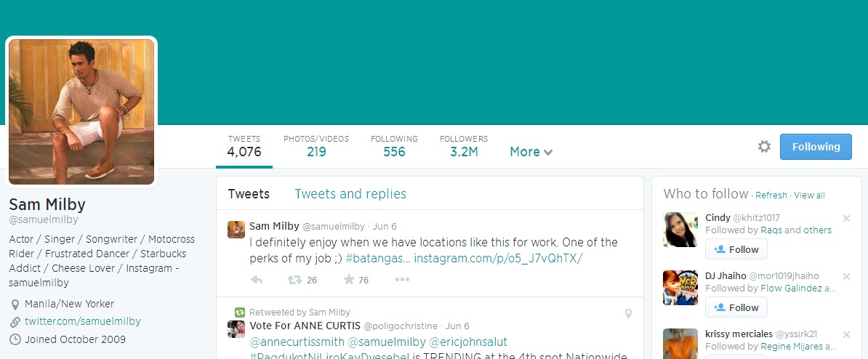Expand the More dropdown in profile stats

[x=531, y=152]
